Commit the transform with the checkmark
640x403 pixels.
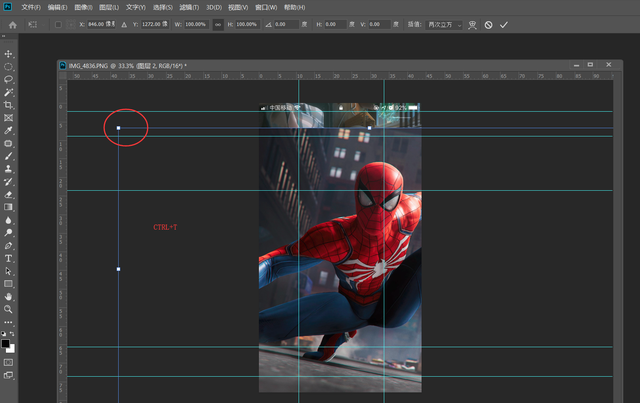[504, 24]
